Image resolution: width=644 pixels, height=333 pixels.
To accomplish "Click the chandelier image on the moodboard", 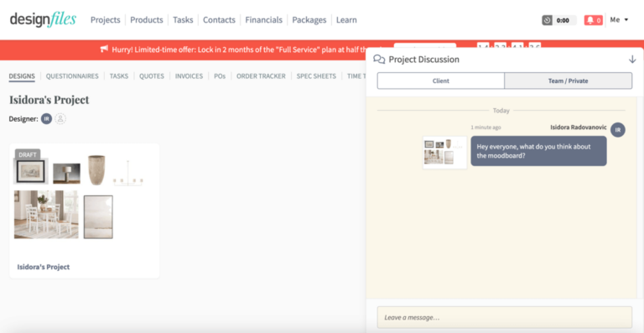I will point(128,174).
